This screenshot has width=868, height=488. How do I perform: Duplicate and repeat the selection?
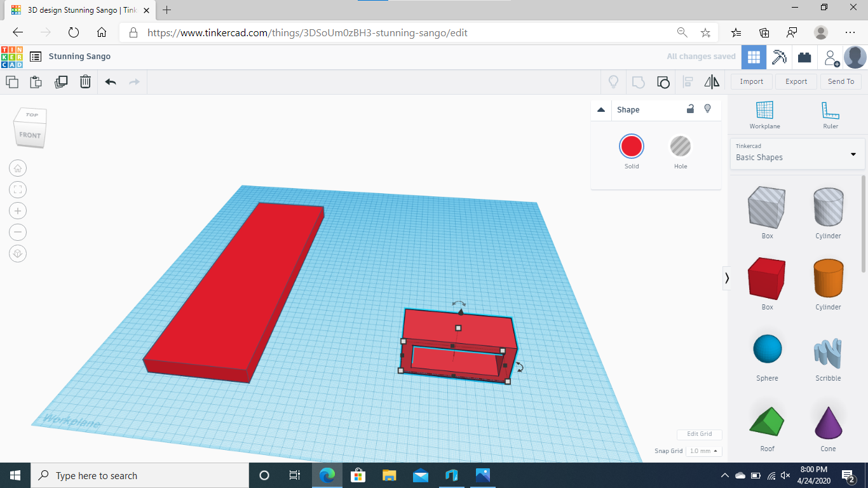point(61,81)
